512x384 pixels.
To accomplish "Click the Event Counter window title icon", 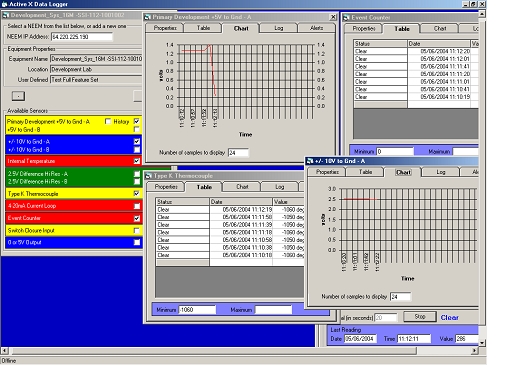I will tap(347, 18).
